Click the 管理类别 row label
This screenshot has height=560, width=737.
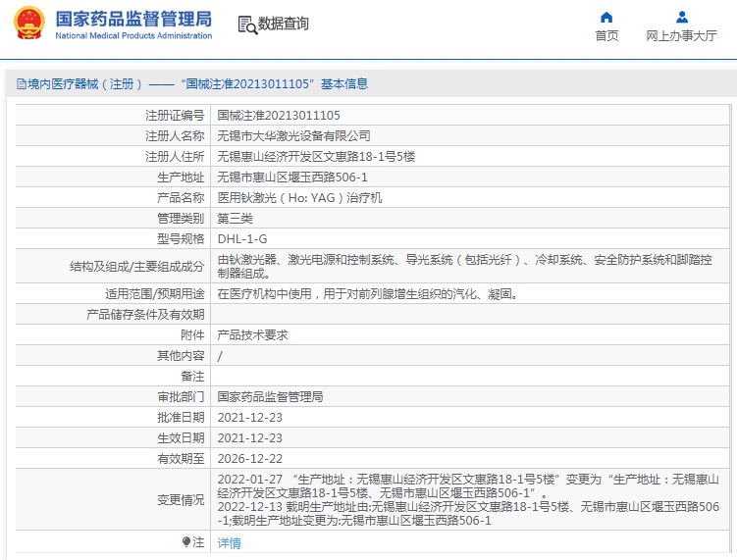181,219
